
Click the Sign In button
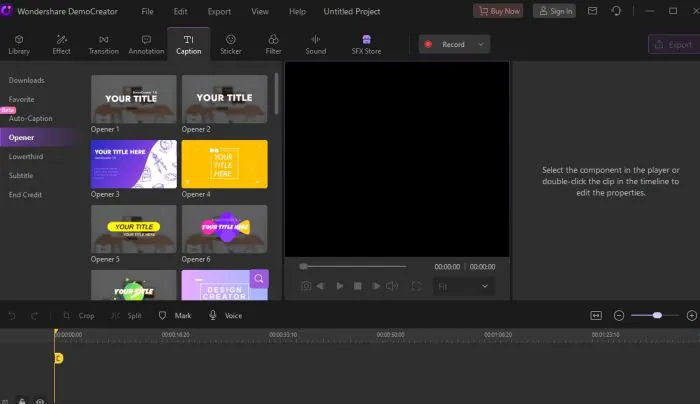[554, 11]
